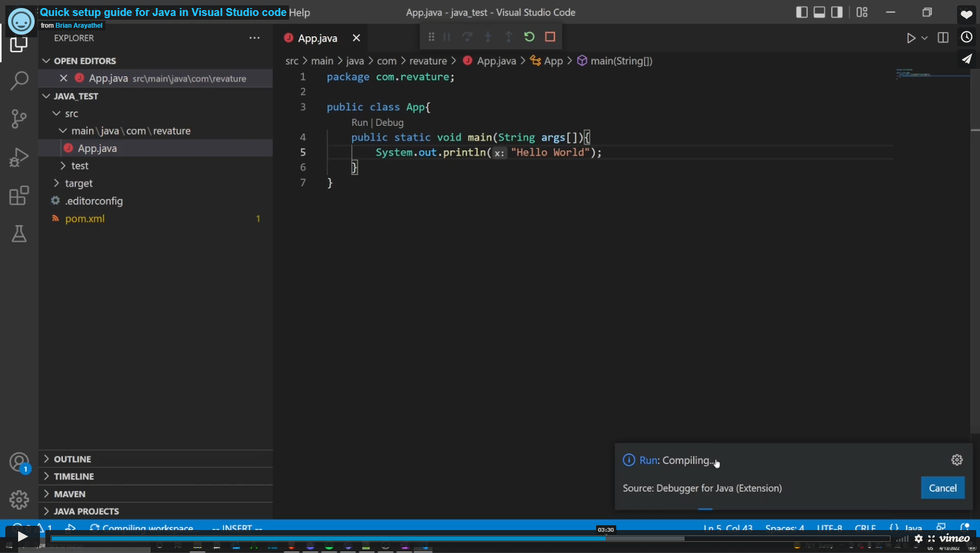
Task: Click the revature breadcrumb segment
Action: click(428, 61)
